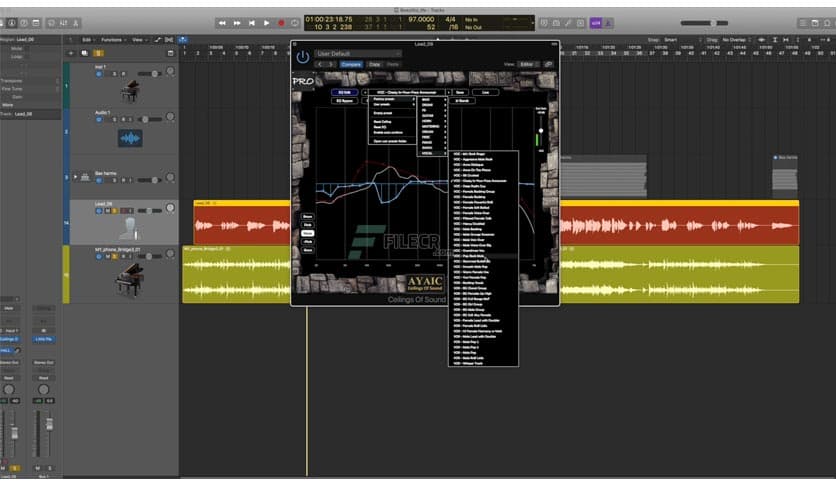Click the plugin power bypass button
Screen dimensions: 836x484
pyautogui.click(x=302, y=58)
